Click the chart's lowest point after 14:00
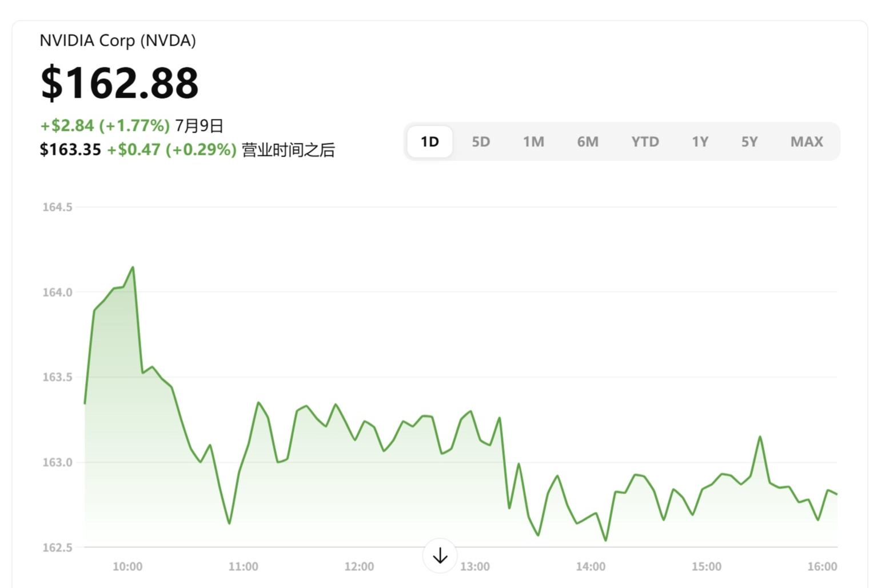Screen dimensions: 877x588 (x=605, y=540)
